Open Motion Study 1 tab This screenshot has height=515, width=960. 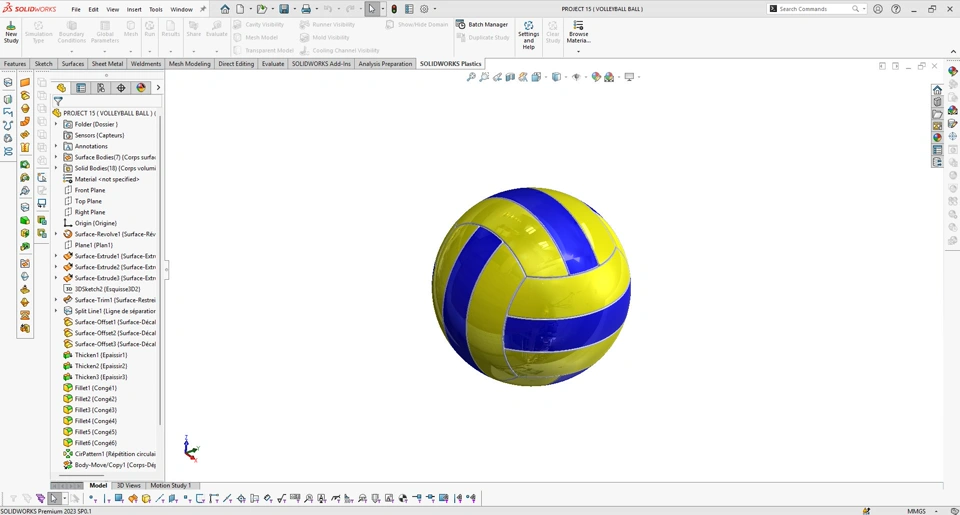(171, 485)
